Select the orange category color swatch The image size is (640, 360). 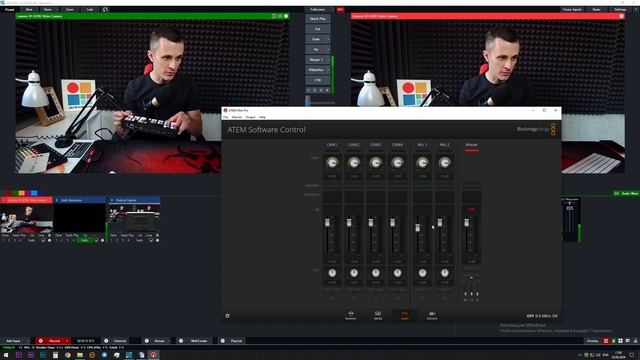pos(22,193)
